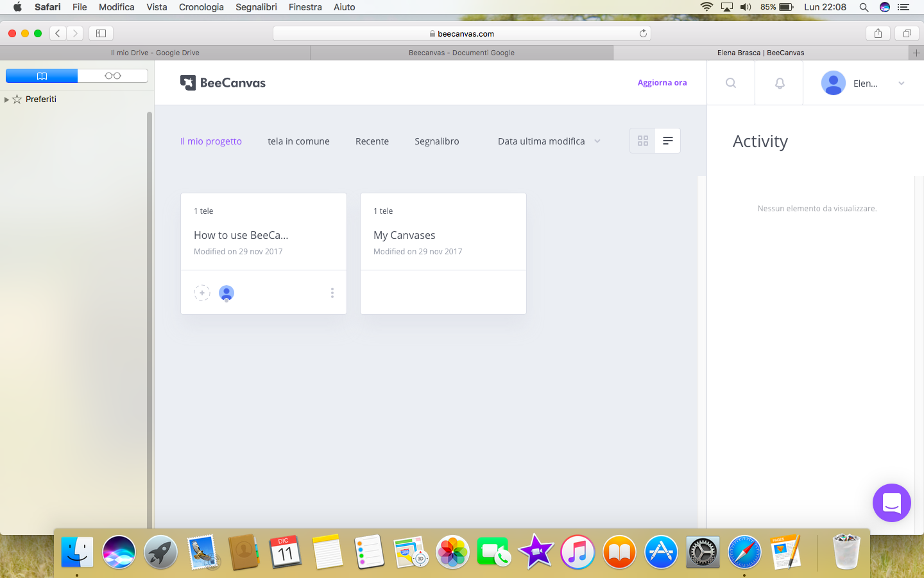Show all Safari tabs overview
The width and height of the screenshot is (924, 578).
click(x=907, y=33)
